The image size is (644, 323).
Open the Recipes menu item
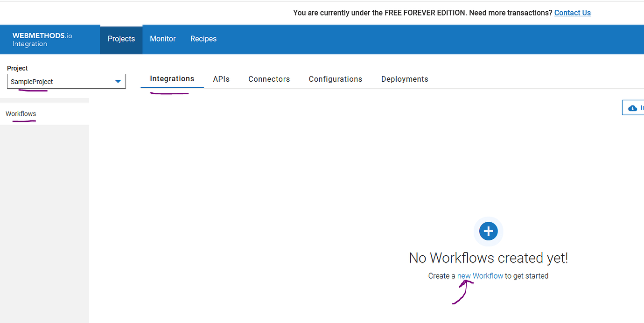tap(203, 39)
